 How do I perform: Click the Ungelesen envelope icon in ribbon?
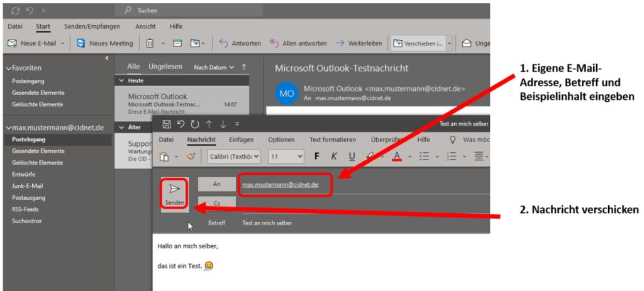tap(466, 43)
